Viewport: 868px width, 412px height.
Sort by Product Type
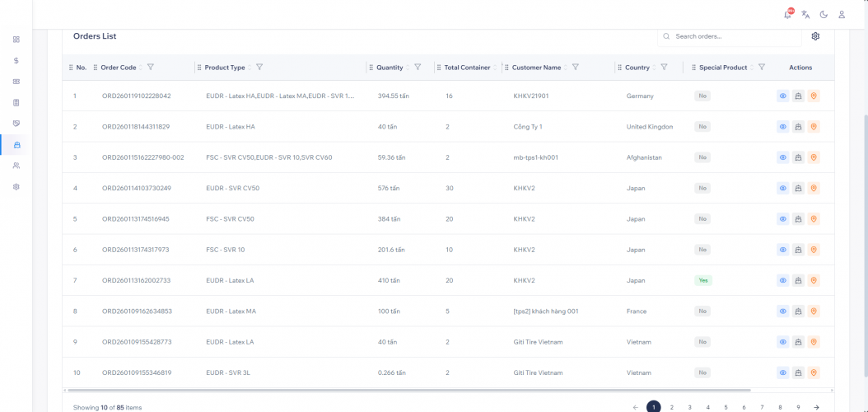coord(249,68)
